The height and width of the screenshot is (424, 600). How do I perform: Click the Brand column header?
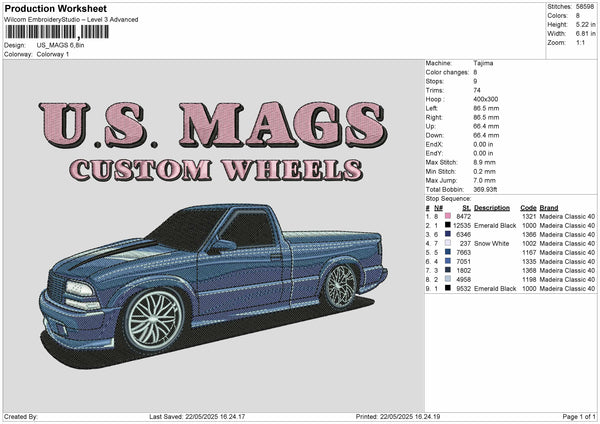(x=549, y=208)
